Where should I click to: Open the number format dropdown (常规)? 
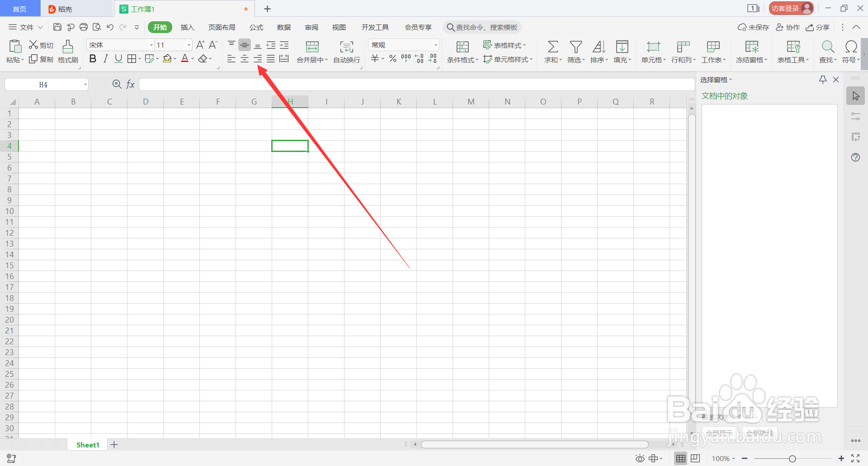coord(436,45)
